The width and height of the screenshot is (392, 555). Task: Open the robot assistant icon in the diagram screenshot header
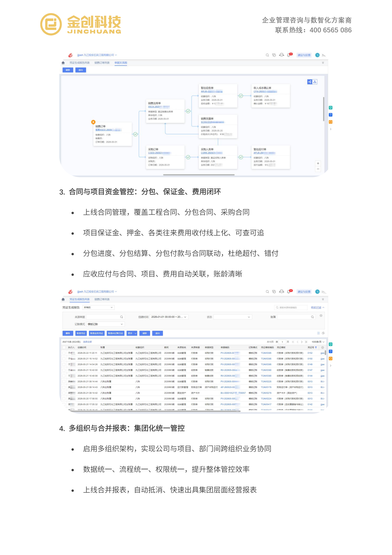(x=281, y=55)
